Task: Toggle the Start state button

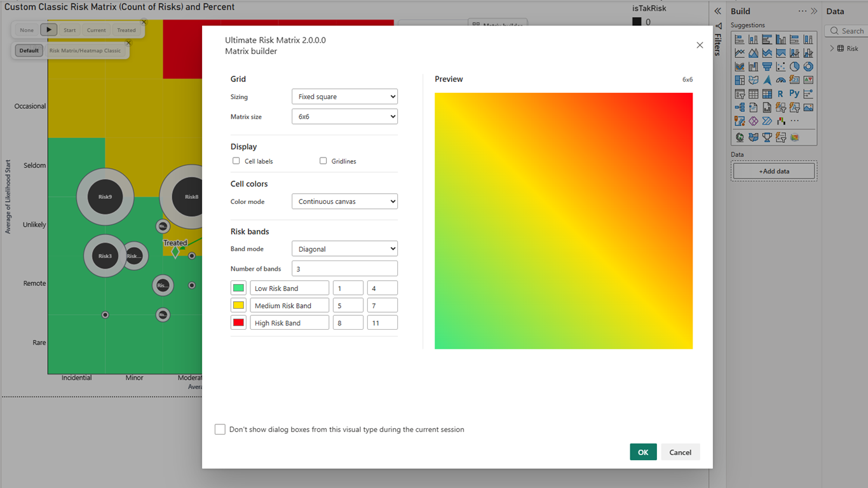Action: point(70,30)
